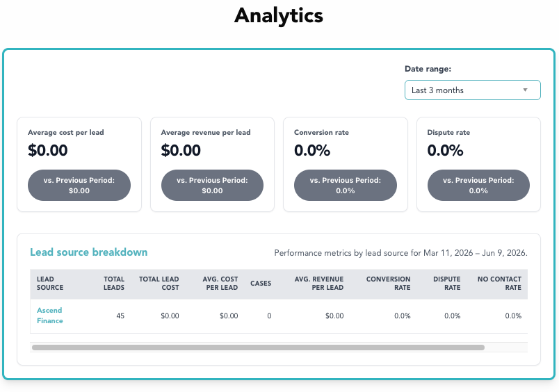Image resolution: width=559 pixels, height=392 pixels.
Task: Click the dropdown arrow beside Last 3 months
Action: (x=525, y=90)
